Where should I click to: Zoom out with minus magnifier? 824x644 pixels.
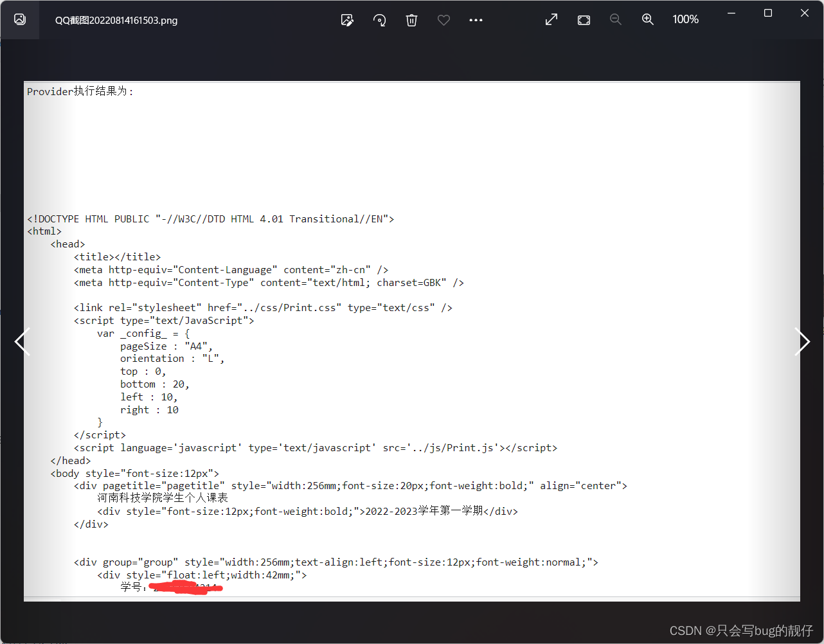(615, 20)
